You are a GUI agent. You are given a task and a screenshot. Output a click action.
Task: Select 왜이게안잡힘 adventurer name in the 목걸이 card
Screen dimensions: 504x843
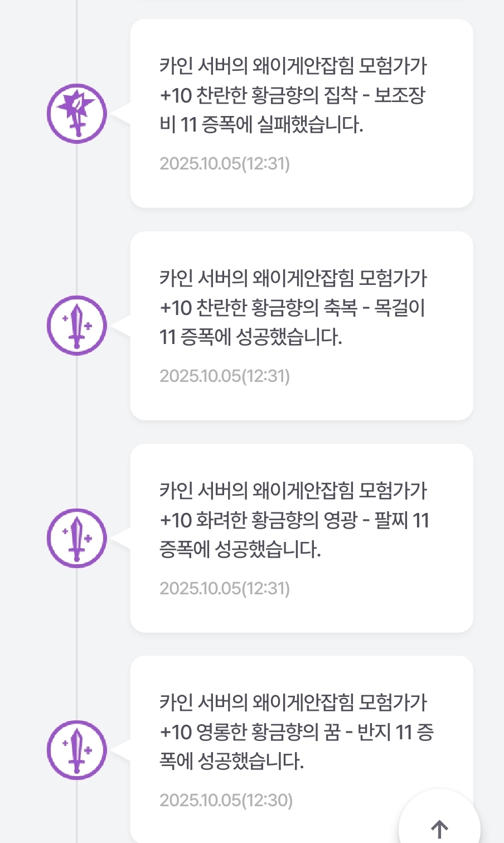pos(303,278)
